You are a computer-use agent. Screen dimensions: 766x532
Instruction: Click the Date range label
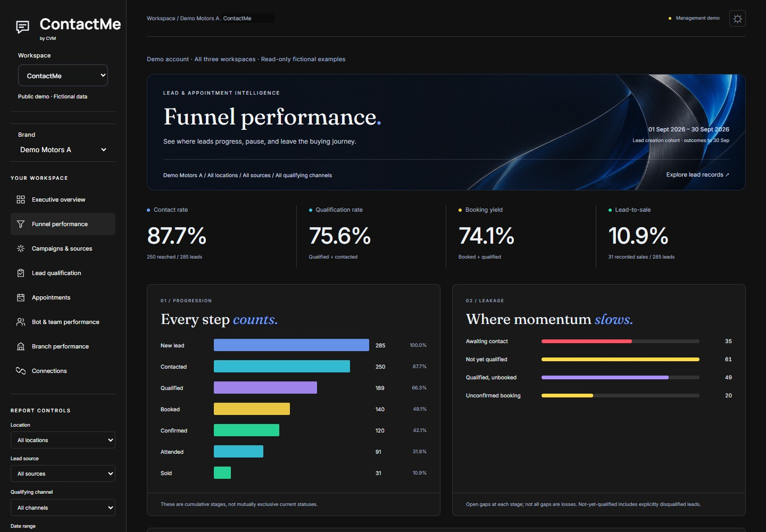(x=23, y=526)
